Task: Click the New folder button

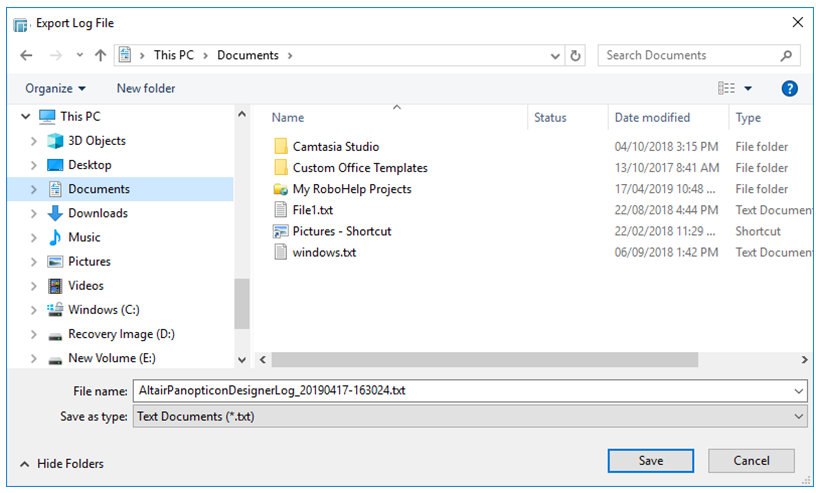Action: click(x=146, y=89)
